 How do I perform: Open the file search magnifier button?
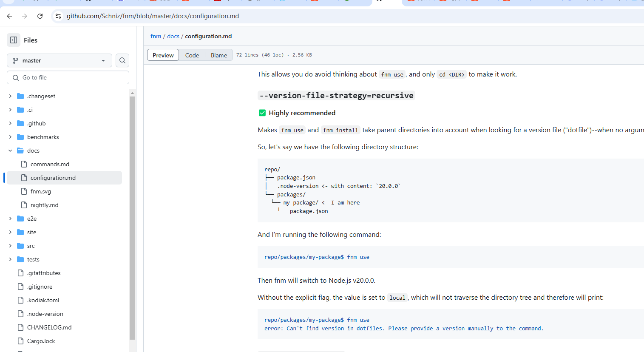[x=122, y=60]
